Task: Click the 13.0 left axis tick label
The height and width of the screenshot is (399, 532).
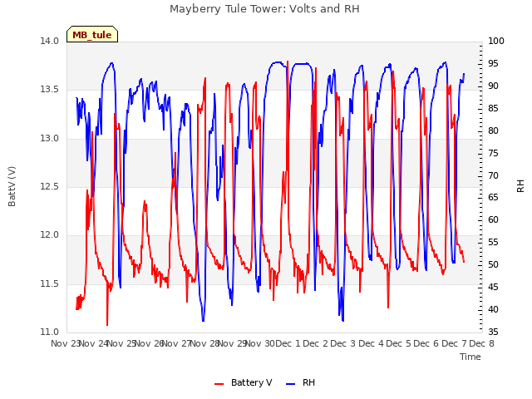Action: [49, 139]
